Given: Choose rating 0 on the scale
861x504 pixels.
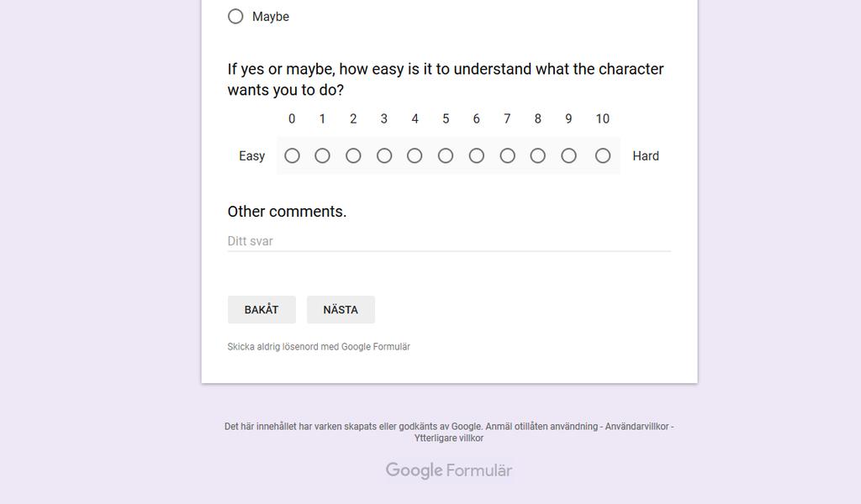Looking at the screenshot, I should (x=292, y=155).
